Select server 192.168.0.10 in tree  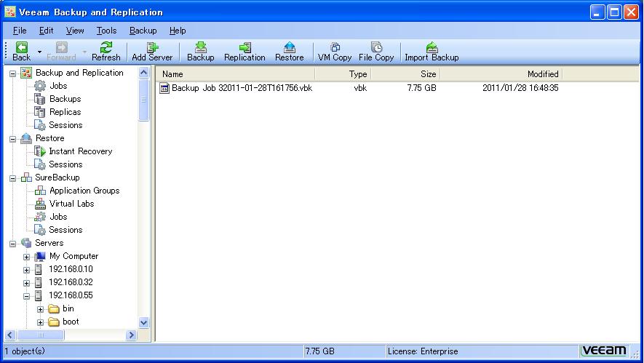[x=71, y=269]
